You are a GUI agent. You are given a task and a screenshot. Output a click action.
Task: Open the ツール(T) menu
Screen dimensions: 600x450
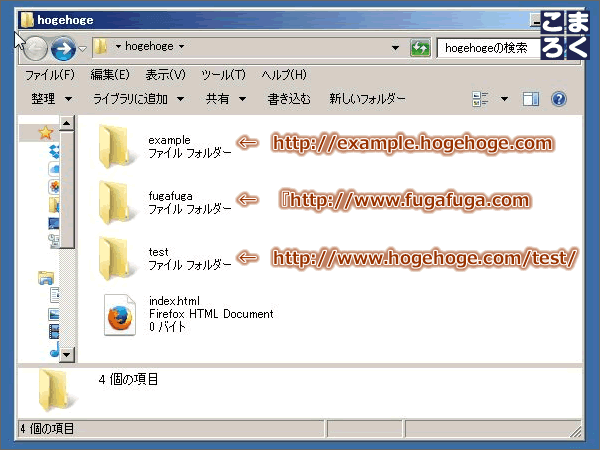(x=223, y=75)
